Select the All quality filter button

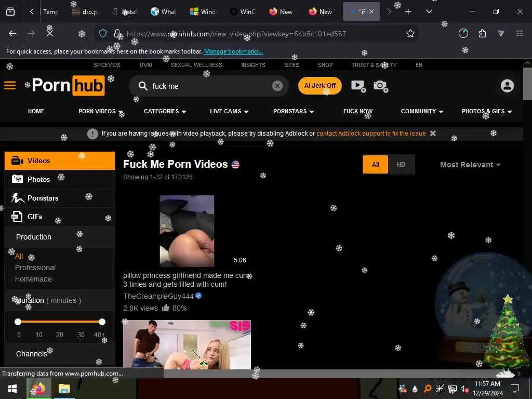tap(375, 165)
